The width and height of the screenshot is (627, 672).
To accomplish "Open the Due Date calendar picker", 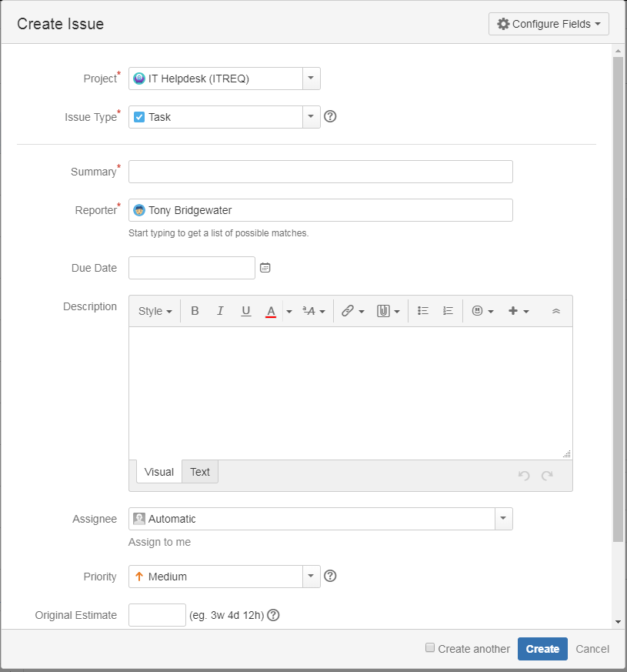I will pyautogui.click(x=265, y=268).
